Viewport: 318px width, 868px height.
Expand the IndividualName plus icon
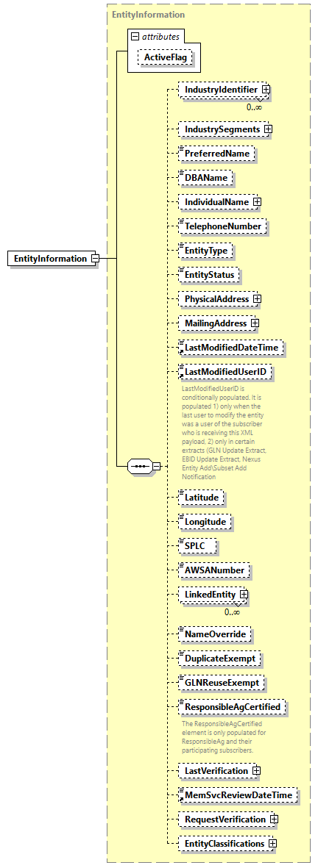(256, 202)
